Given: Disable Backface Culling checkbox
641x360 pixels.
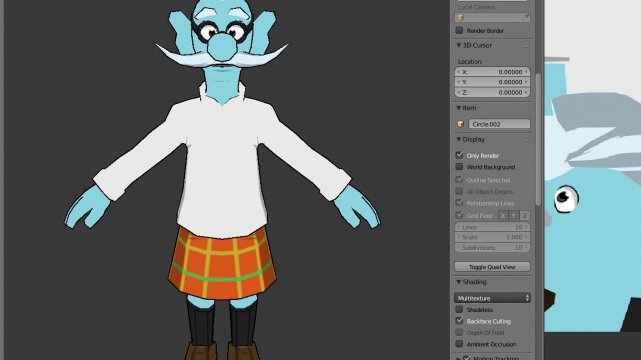Looking at the screenshot, I should pos(459,321).
